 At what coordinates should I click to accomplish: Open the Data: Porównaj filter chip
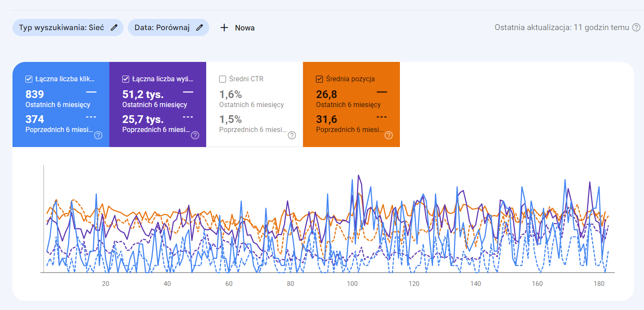pyautogui.click(x=168, y=28)
